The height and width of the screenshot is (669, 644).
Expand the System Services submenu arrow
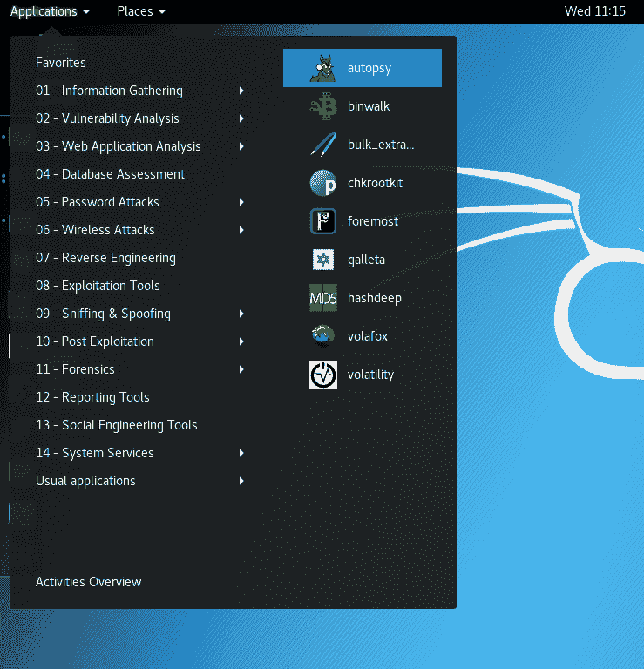click(241, 453)
